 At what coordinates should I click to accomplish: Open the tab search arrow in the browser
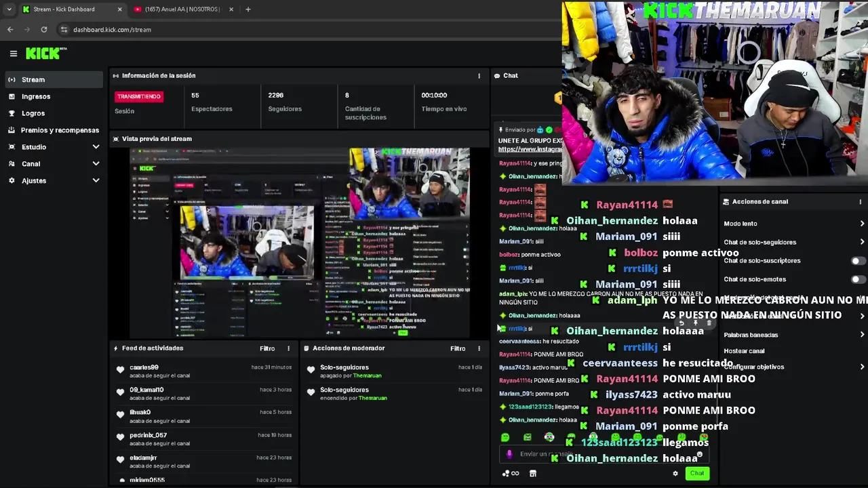point(9,9)
